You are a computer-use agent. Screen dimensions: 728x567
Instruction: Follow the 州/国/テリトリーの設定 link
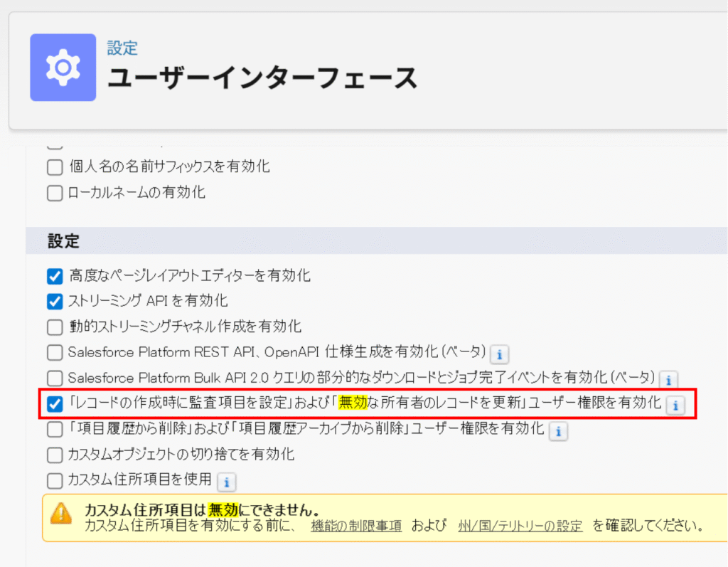coord(520,527)
